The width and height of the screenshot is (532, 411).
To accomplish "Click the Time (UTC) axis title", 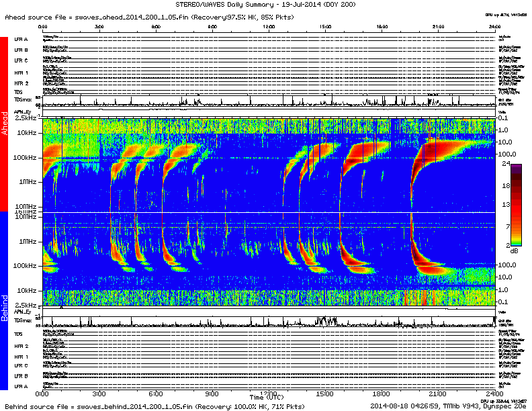I will point(267,397).
